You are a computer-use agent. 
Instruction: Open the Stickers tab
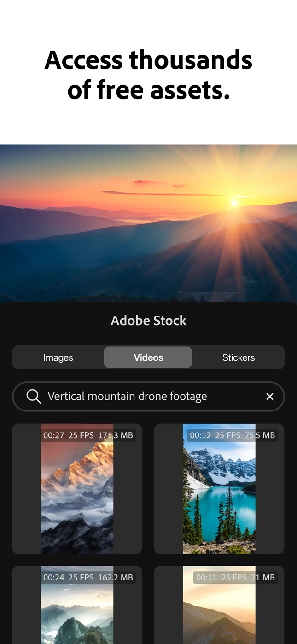tap(239, 357)
